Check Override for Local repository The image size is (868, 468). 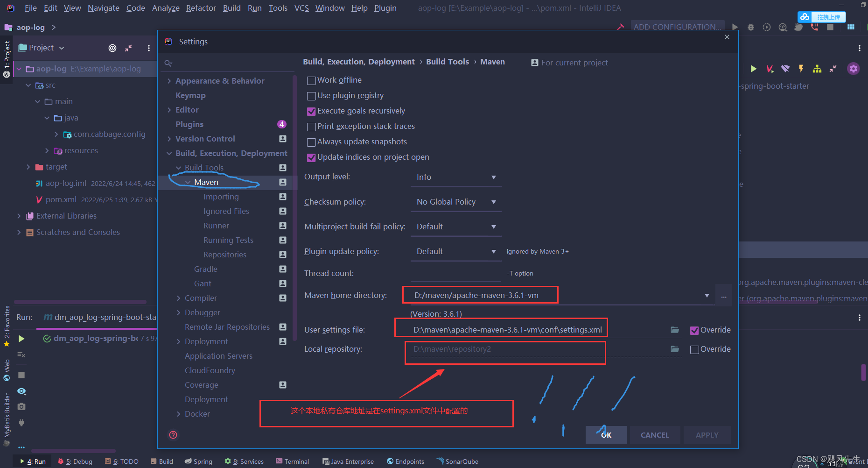pyautogui.click(x=694, y=349)
